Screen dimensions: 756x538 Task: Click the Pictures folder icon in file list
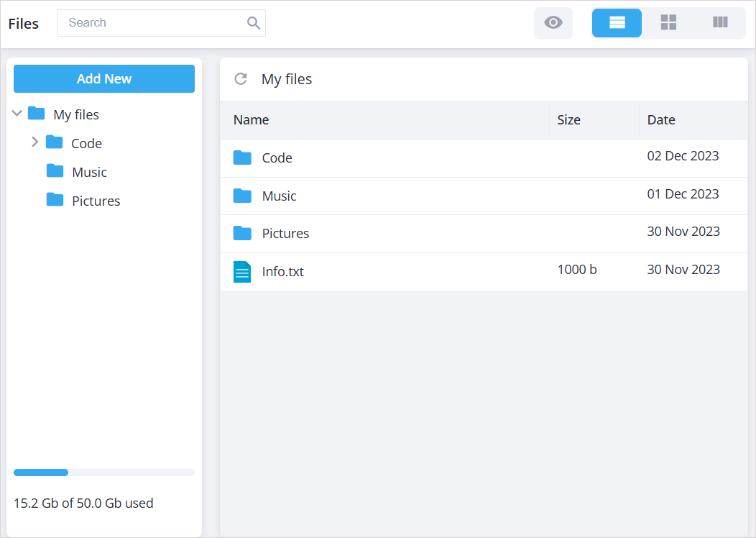(x=242, y=234)
